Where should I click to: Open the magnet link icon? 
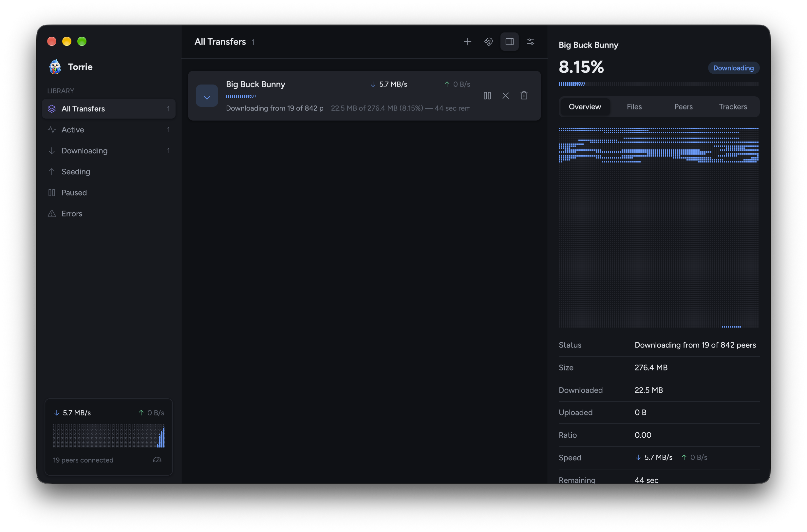pyautogui.click(x=488, y=42)
